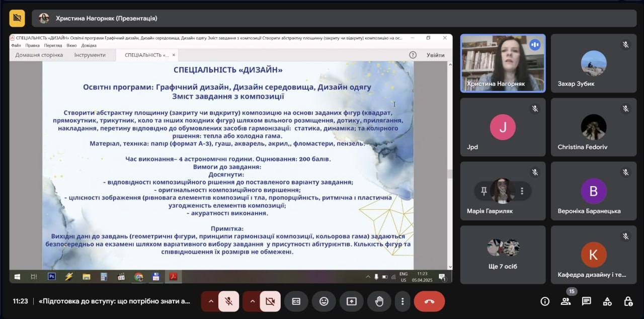Raise your hand in the meeting
This screenshot has height=319, width=644.
click(x=379, y=301)
